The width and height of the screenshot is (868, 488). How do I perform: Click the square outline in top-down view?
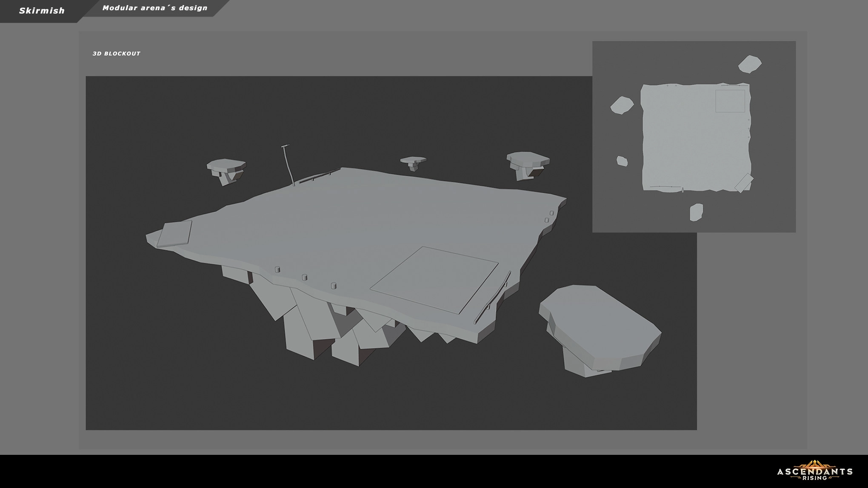(x=730, y=101)
